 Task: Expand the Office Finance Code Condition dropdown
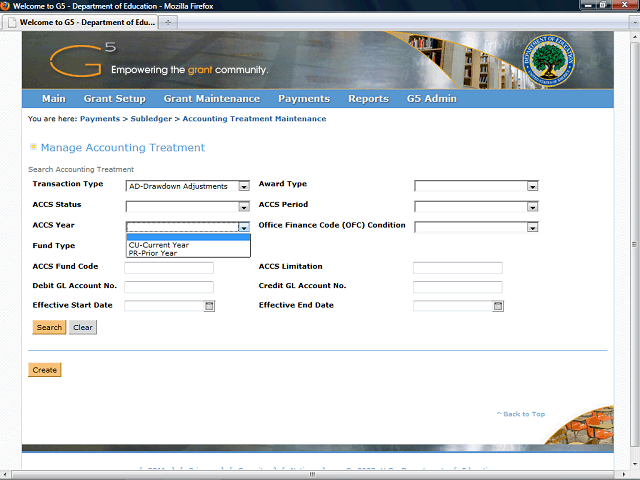tap(532, 227)
